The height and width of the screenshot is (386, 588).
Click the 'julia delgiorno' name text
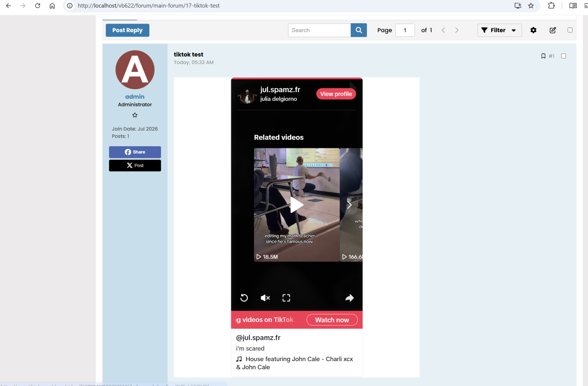(279, 99)
